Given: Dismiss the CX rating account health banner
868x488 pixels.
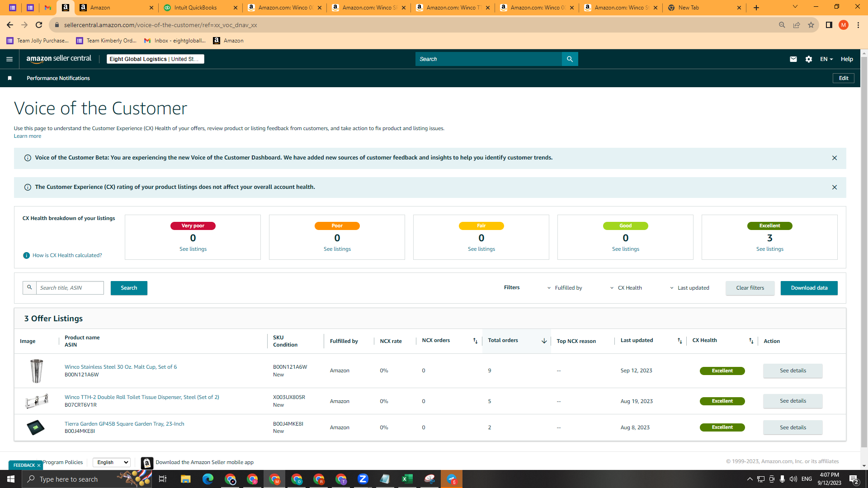Looking at the screenshot, I should tap(835, 188).
